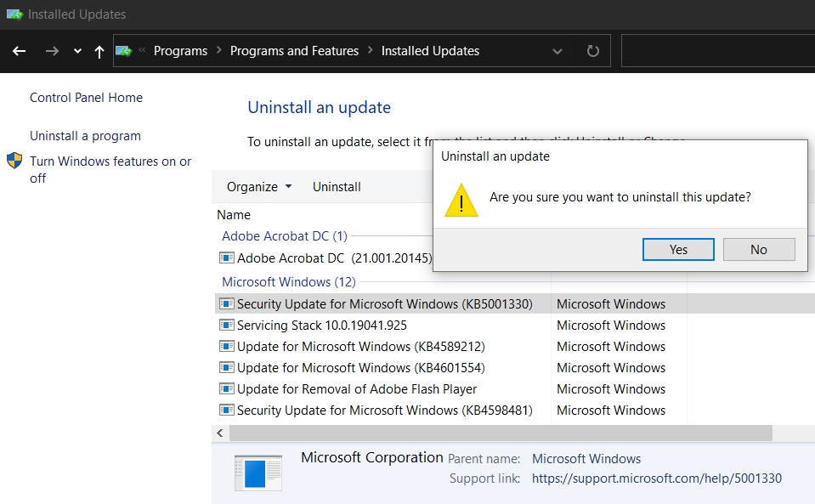This screenshot has height=504, width=815.
Task: Refresh the Installed Updates list
Action: tap(592, 51)
